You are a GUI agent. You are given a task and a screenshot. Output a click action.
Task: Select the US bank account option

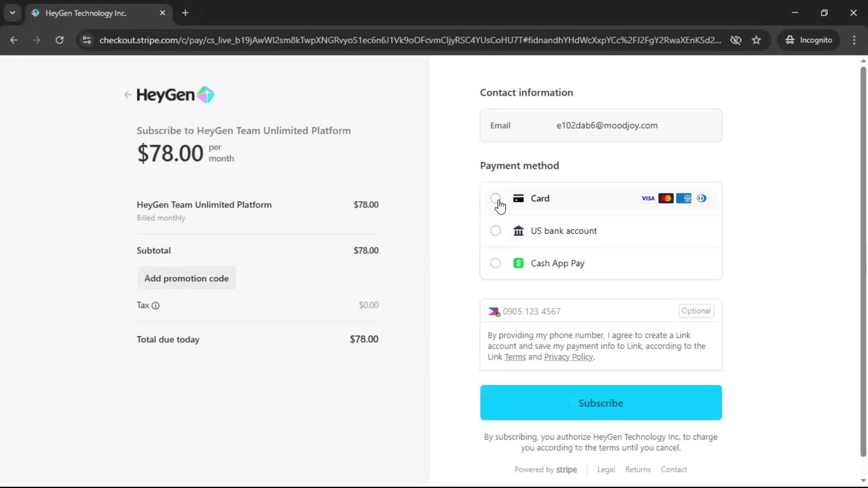point(495,231)
